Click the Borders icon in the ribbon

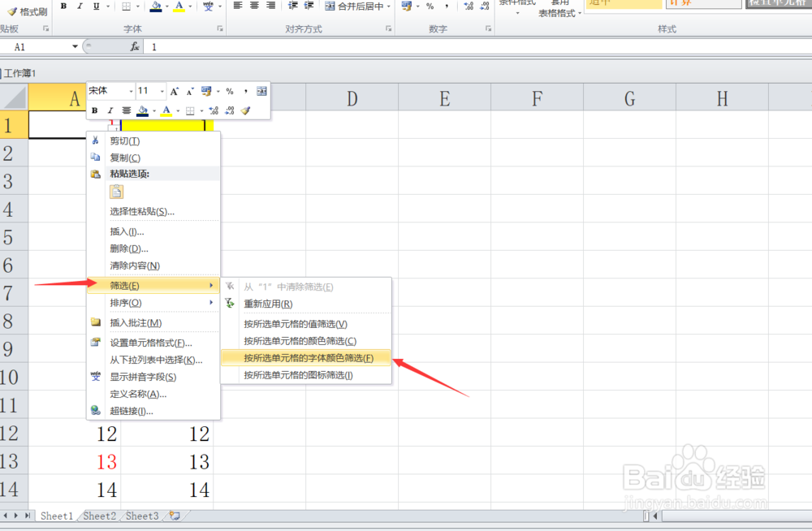(127, 6)
